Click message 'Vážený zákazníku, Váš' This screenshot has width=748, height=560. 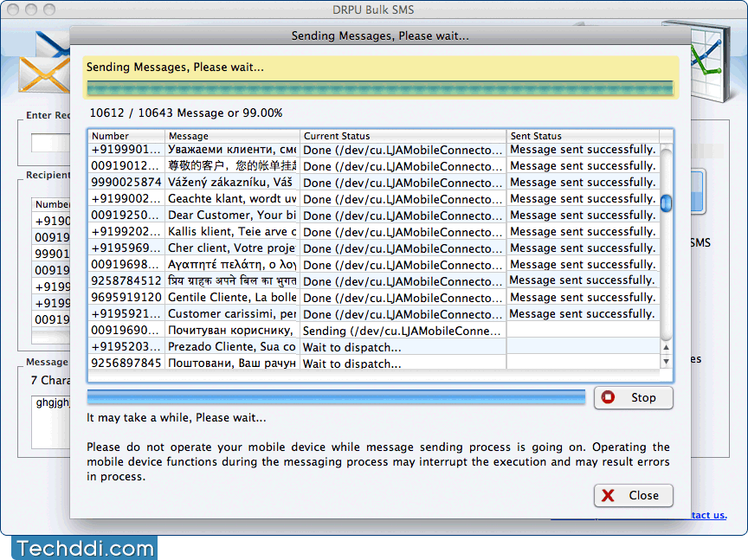(230, 183)
